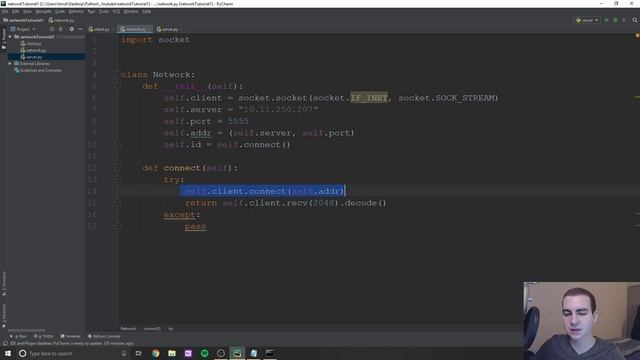Click the Debug bug icon

(x=615, y=20)
